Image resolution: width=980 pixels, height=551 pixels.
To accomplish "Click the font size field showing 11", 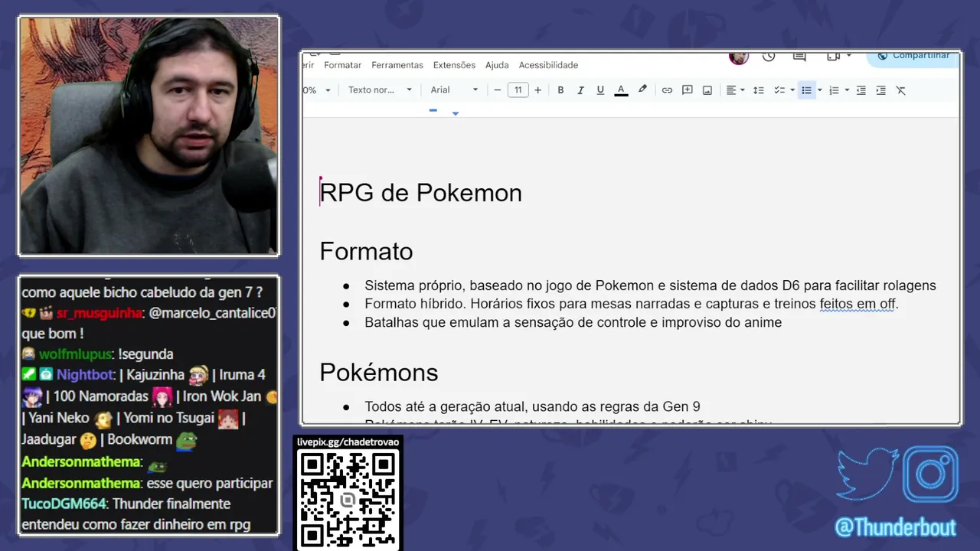I will [518, 90].
